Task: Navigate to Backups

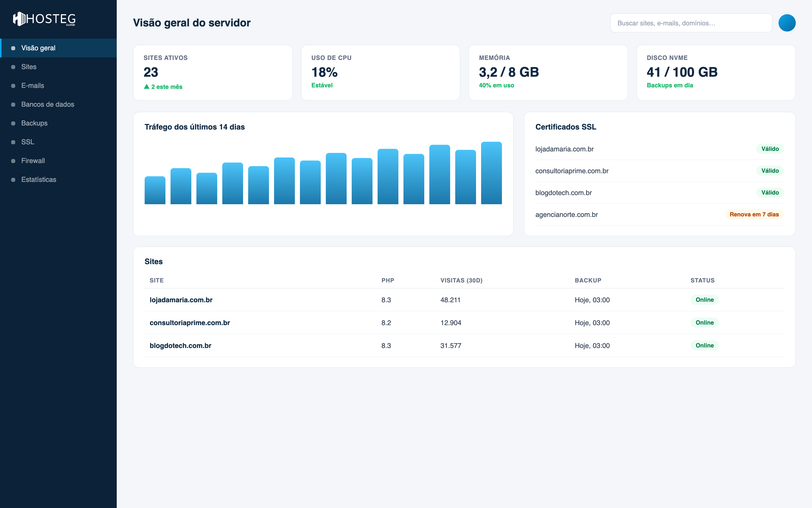Action: [x=58, y=123]
